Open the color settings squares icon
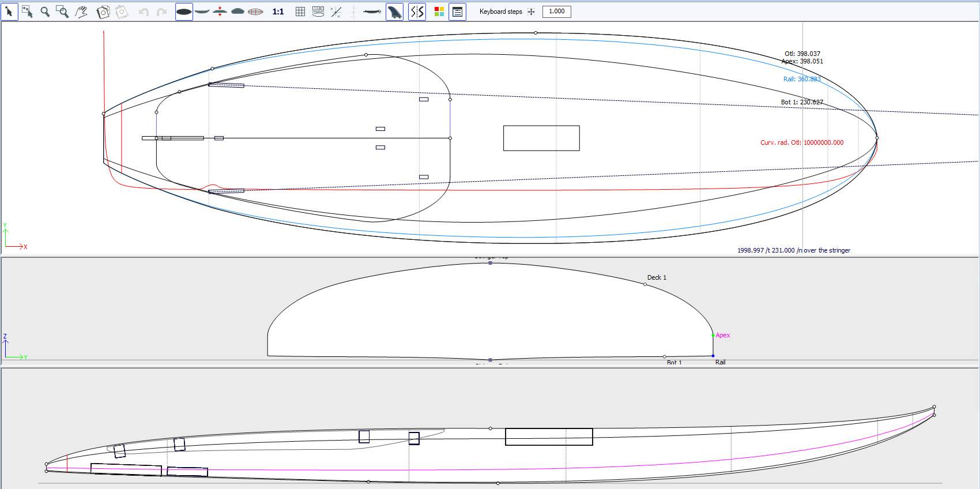Viewport: 980px width, 489px height. [439, 12]
